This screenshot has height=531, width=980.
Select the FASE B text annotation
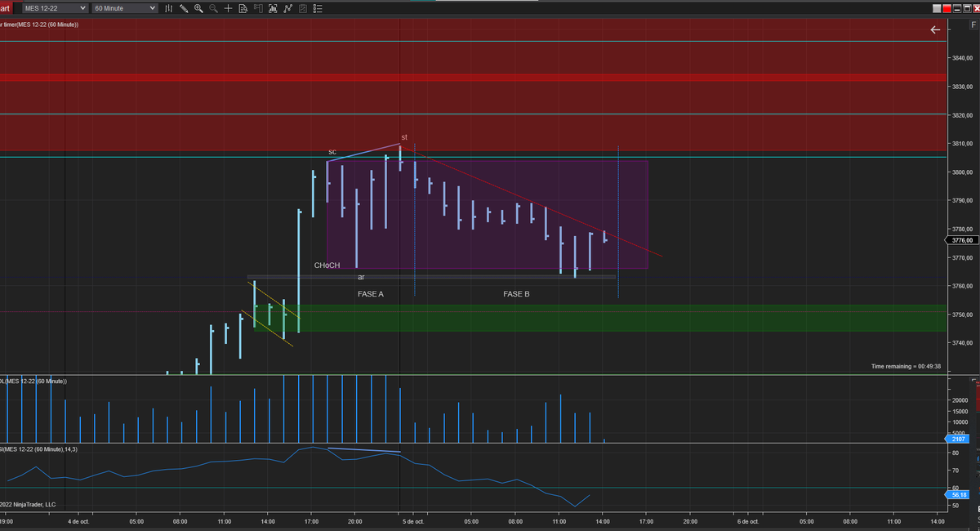(516, 294)
